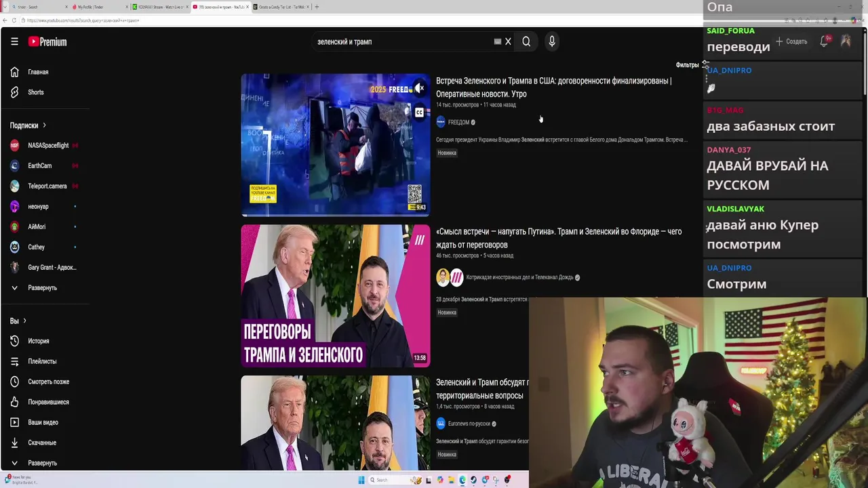Screen dimensions: 868x488
Task: Open Euronews channel avatar icon
Action: pos(441,424)
